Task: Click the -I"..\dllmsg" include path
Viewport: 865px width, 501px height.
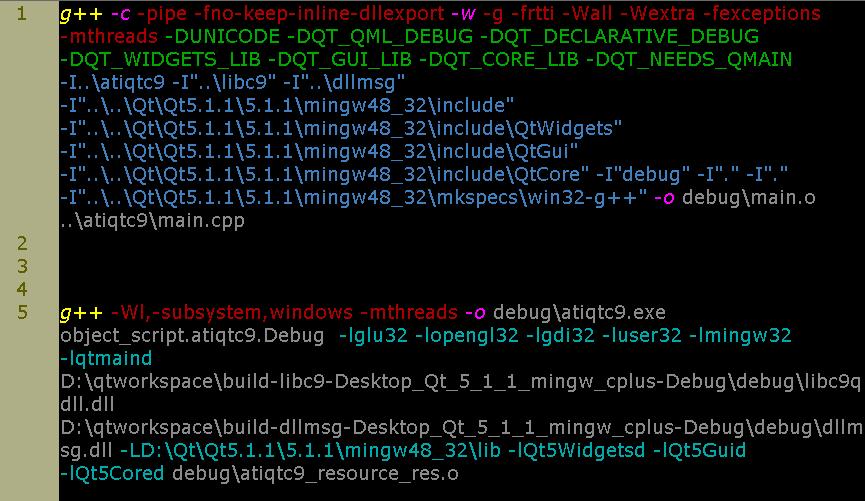Action: (344, 83)
